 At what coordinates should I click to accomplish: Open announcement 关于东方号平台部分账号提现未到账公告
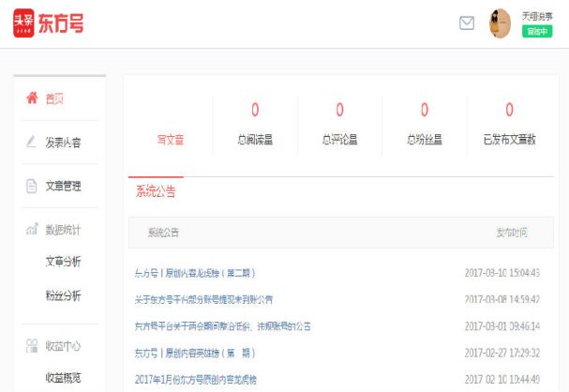203,299
